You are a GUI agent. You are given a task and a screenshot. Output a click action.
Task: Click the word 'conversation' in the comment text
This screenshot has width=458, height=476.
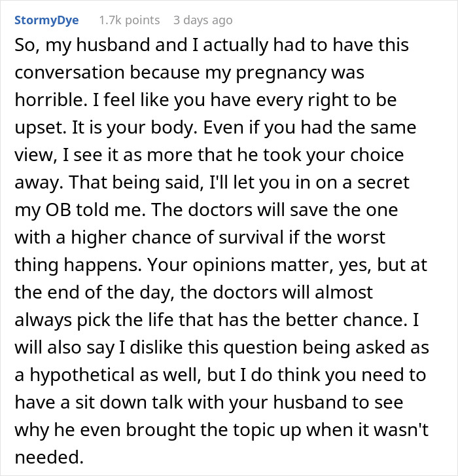[69, 73]
